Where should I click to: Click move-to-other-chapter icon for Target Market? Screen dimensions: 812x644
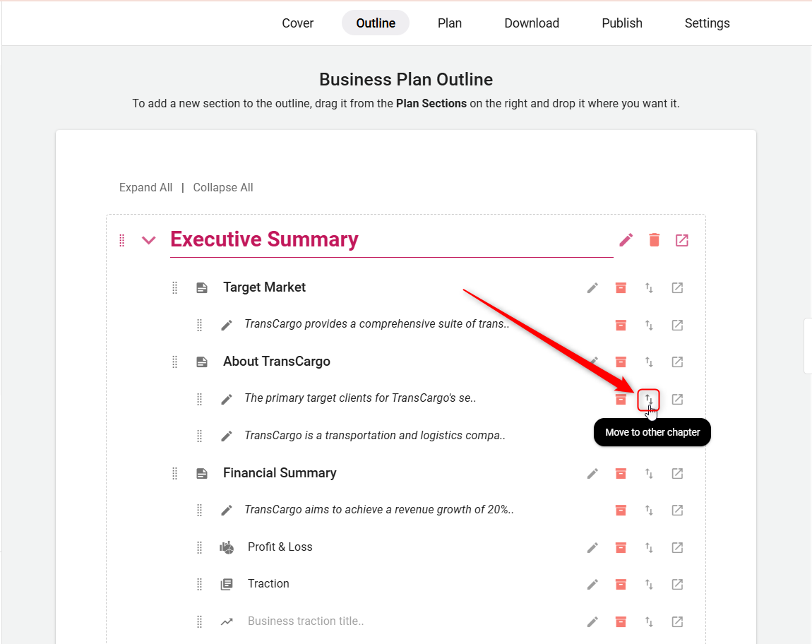click(649, 288)
